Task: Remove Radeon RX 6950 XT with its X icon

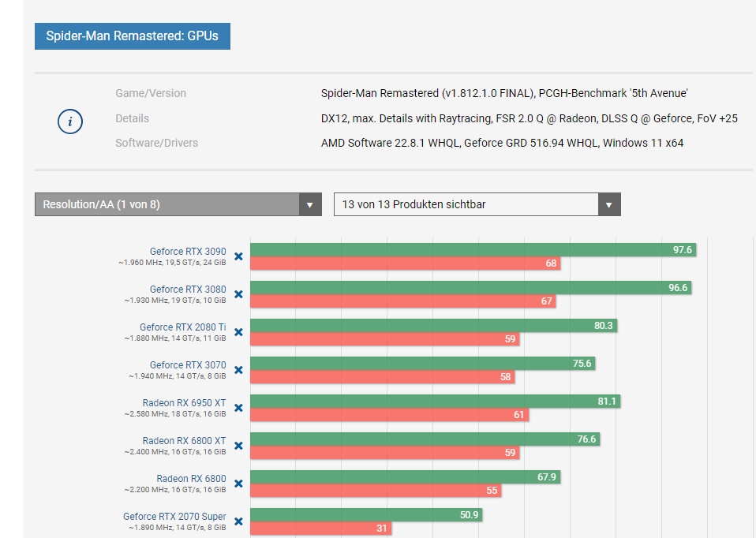Action: tap(238, 408)
